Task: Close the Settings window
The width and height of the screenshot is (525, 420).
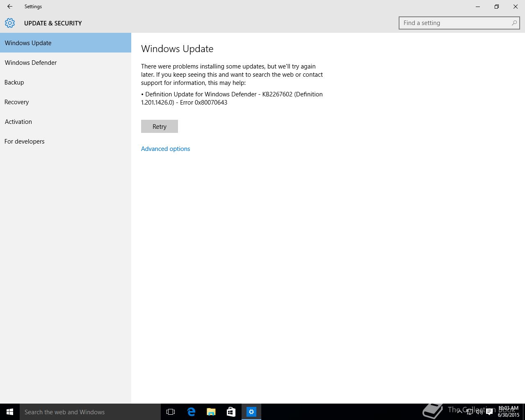Action: (x=516, y=7)
